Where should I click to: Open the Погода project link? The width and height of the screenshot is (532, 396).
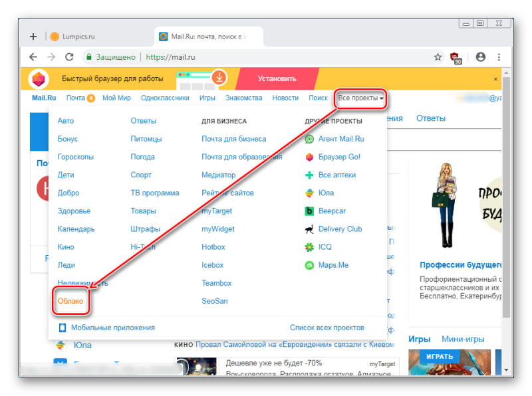[142, 157]
